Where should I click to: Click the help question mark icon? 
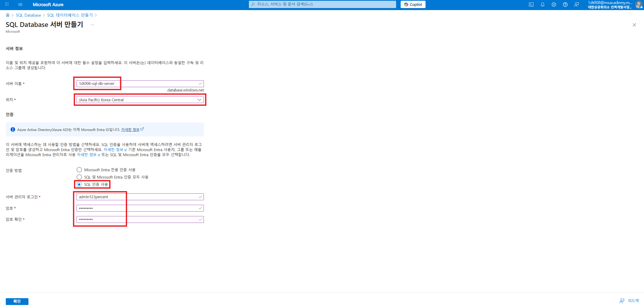[565, 5]
